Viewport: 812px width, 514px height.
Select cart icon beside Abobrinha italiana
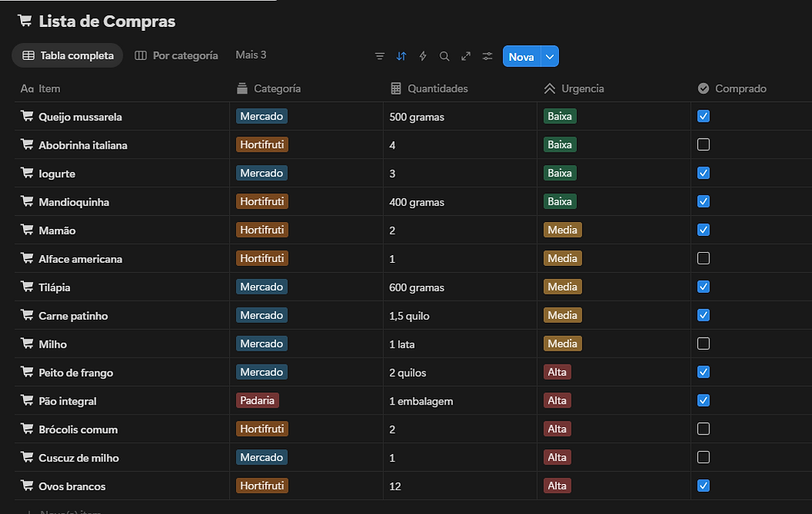[27, 144]
